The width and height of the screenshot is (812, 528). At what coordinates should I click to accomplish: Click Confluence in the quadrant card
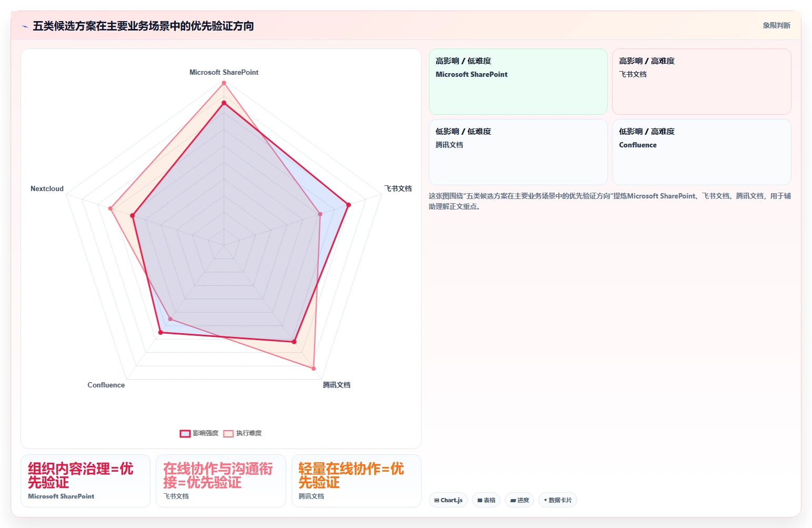pyautogui.click(x=638, y=145)
